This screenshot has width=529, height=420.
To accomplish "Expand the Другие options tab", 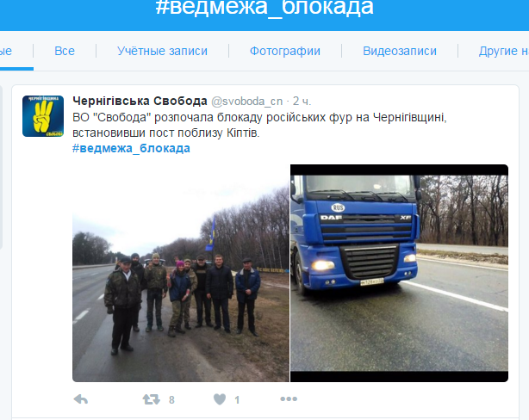I will (x=503, y=51).
